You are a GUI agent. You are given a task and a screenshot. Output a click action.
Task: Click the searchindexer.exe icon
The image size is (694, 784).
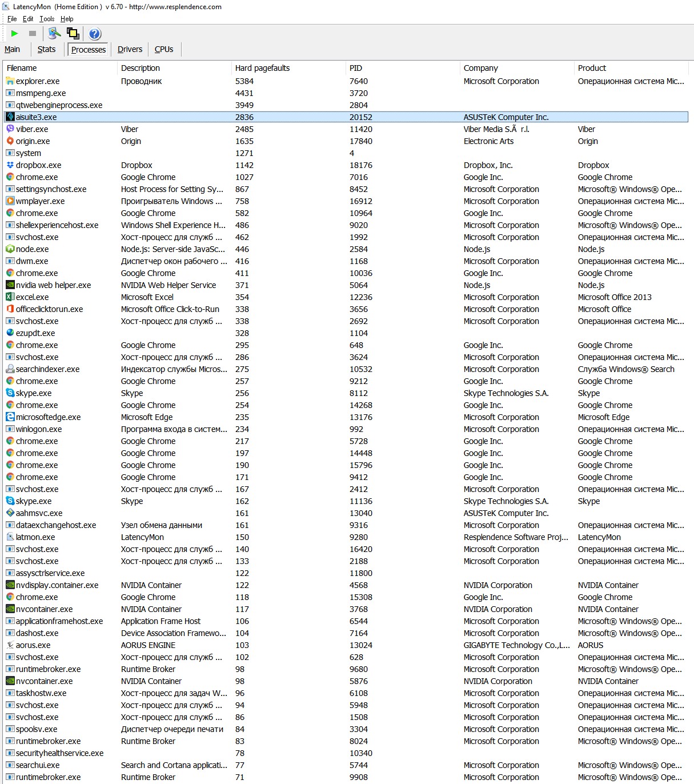(x=10, y=369)
